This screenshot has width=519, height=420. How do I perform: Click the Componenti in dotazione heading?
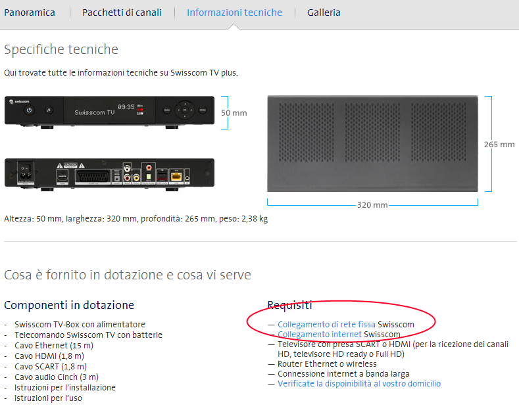69,305
